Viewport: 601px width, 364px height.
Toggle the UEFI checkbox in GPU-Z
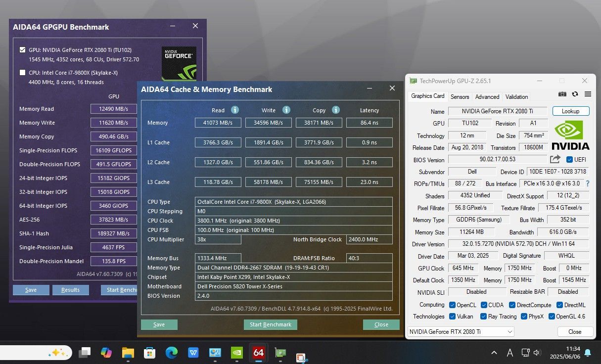click(x=569, y=159)
